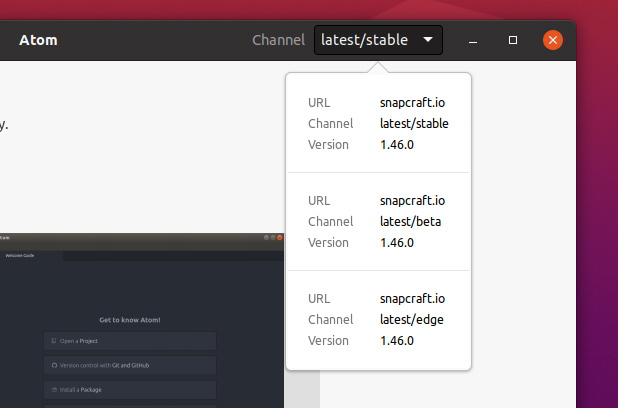Click the 'Get to know Atom!' heading
Image resolution: width=618 pixels, height=408 pixels.
pos(130,320)
